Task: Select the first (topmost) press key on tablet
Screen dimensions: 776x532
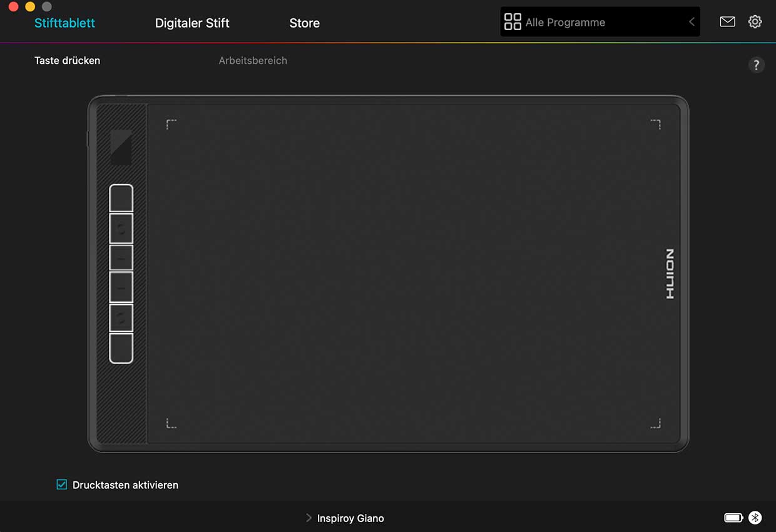Action: coord(121,198)
